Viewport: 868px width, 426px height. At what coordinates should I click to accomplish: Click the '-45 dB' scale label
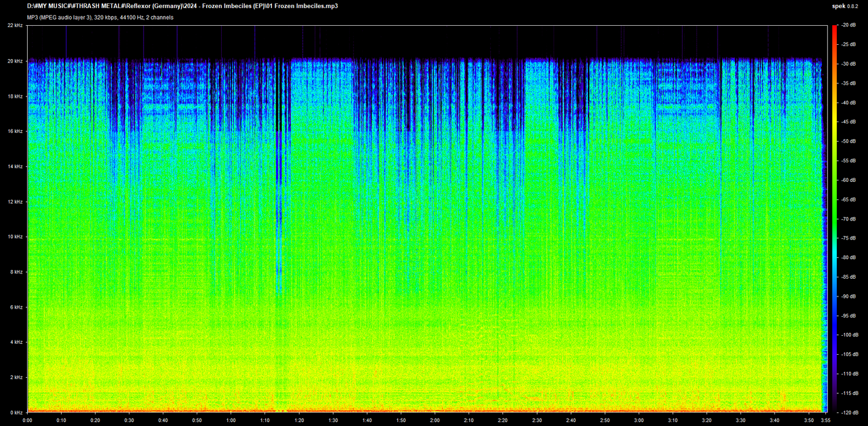pos(848,122)
